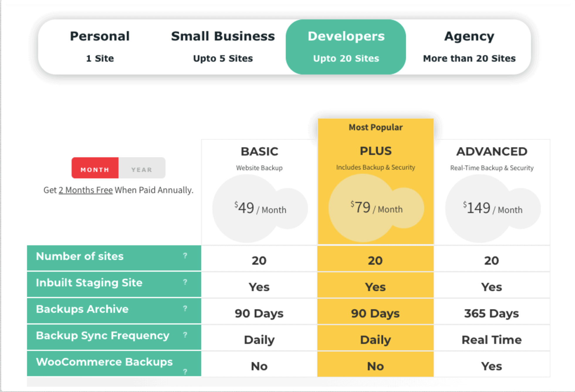Image resolution: width=575 pixels, height=392 pixels.
Task: Click help icon beside Backups Archive
Action: (185, 308)
